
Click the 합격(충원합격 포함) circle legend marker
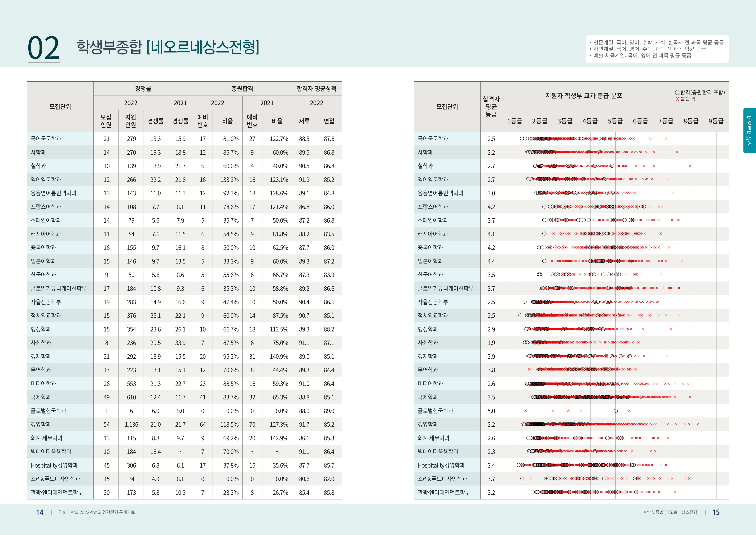(x=677, y=93)
